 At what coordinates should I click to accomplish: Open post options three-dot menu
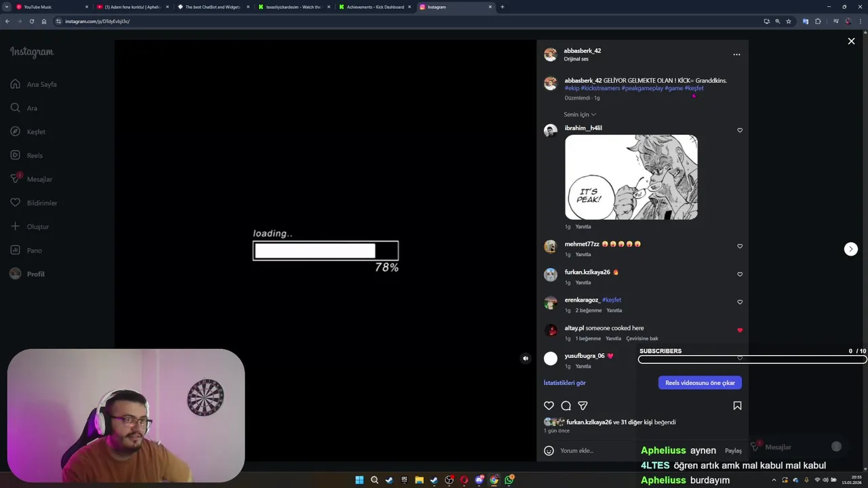tap(736, 55)
